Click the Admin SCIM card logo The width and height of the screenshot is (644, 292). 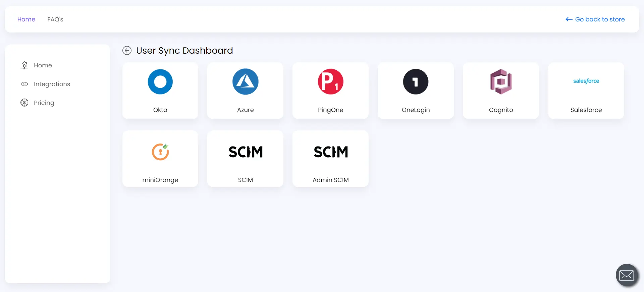coord(331,152)
